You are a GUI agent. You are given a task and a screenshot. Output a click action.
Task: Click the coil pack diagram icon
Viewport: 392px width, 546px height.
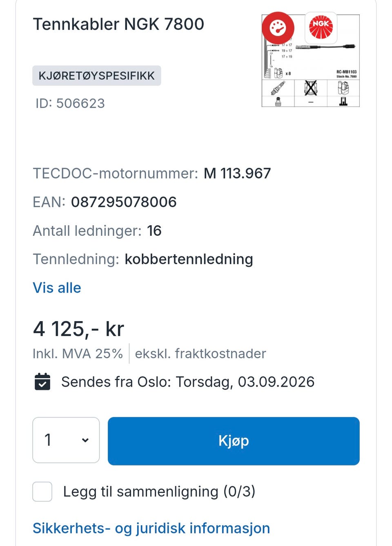(x=343, y=88)
